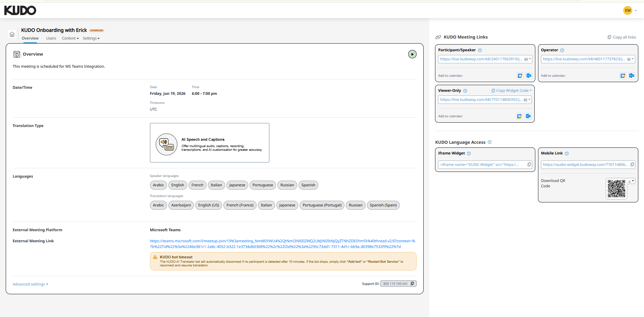The height and width of the screenshot is (317, 644).
Task: Add Operator link to Outlook calendar
Action: 632,76
